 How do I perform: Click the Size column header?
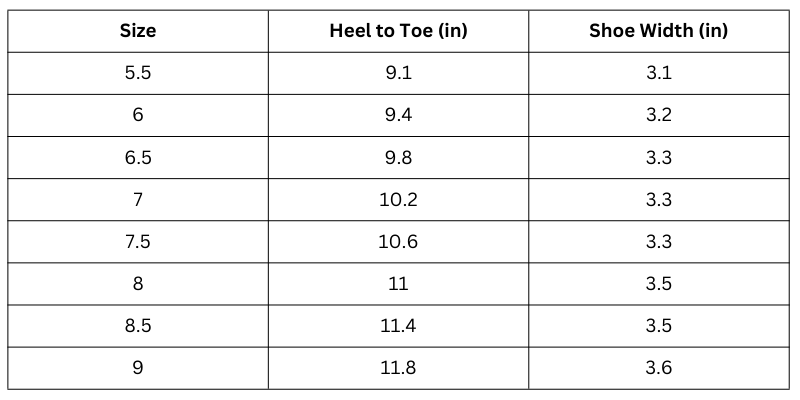tap(138, 30)
